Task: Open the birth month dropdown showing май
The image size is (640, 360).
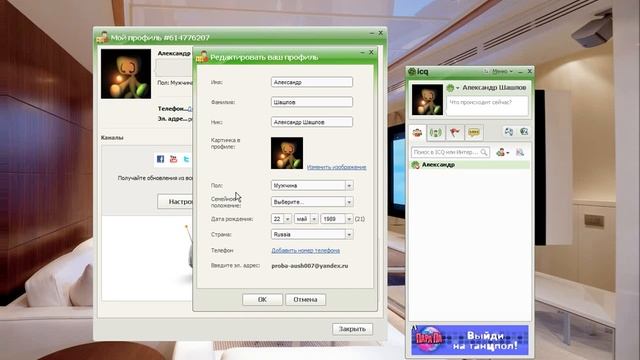Action: point(306,219)
